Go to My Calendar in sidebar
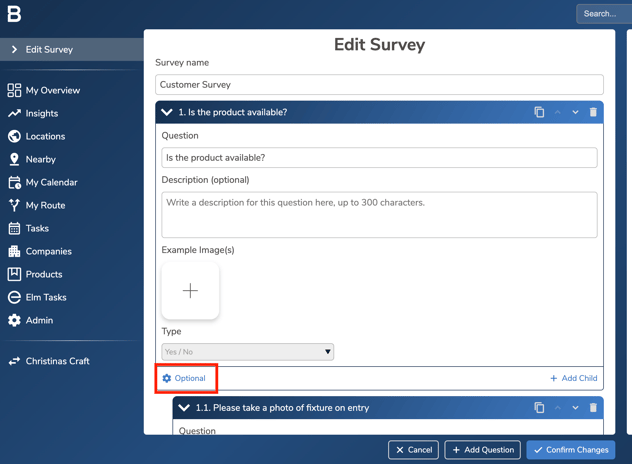The width and height of the screenshot is (632, 464). click(x=51, y=182)
